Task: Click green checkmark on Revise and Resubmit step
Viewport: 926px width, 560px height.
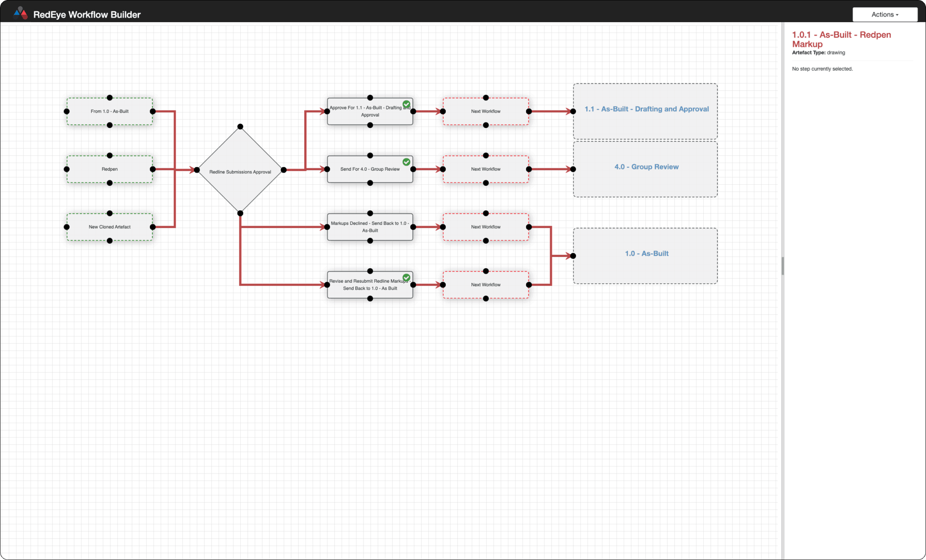Action: pyautogui.click(x=407, y=277)
